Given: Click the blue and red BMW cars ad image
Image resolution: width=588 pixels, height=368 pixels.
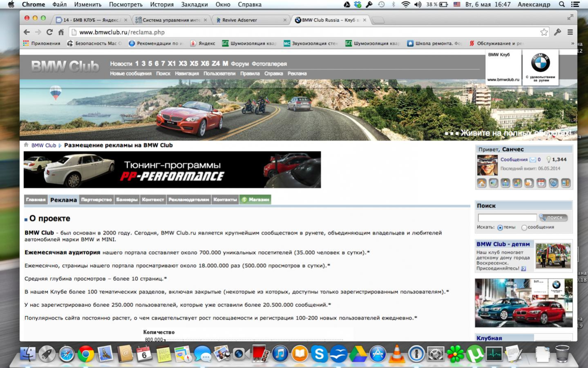Looking at the screenshot, I should [524, 303].
